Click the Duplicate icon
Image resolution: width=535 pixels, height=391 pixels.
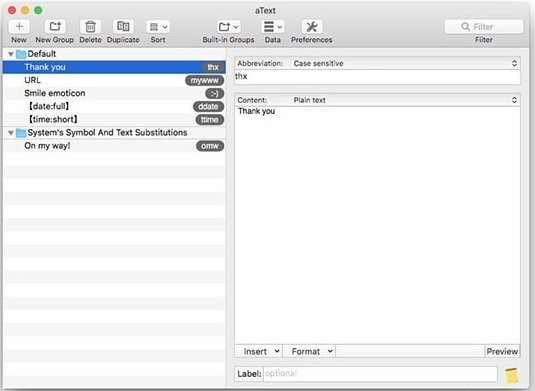tap(123, 27)
